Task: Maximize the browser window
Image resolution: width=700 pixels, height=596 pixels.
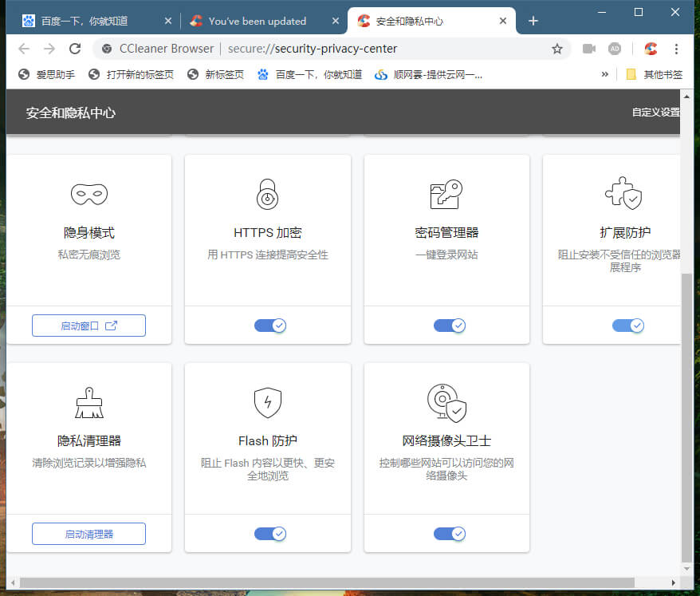Action: pos(639,13)
